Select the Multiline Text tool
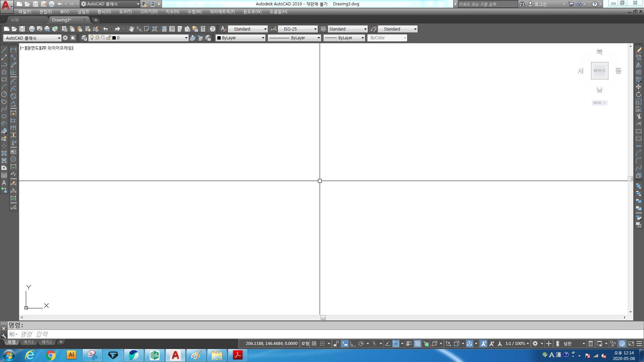Screen dimensions: 644x362 pos(4,183)
